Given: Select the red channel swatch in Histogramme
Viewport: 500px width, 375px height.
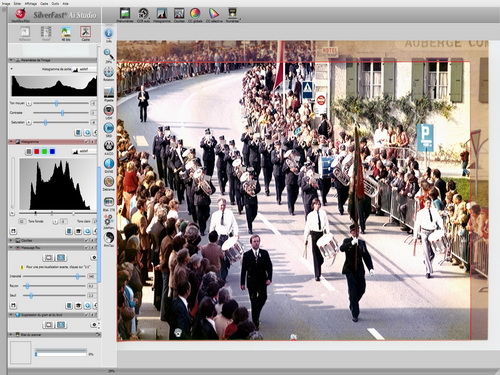Looking at the screenshot, I should click(37, 152).
